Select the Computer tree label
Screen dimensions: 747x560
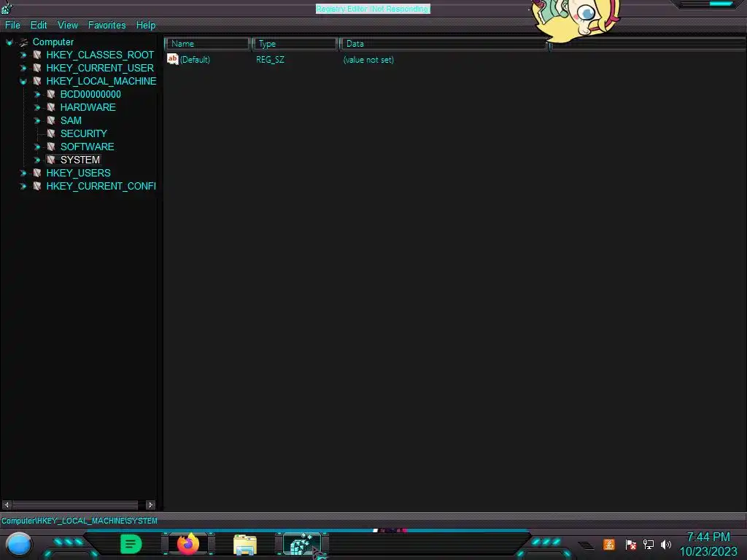53,42
